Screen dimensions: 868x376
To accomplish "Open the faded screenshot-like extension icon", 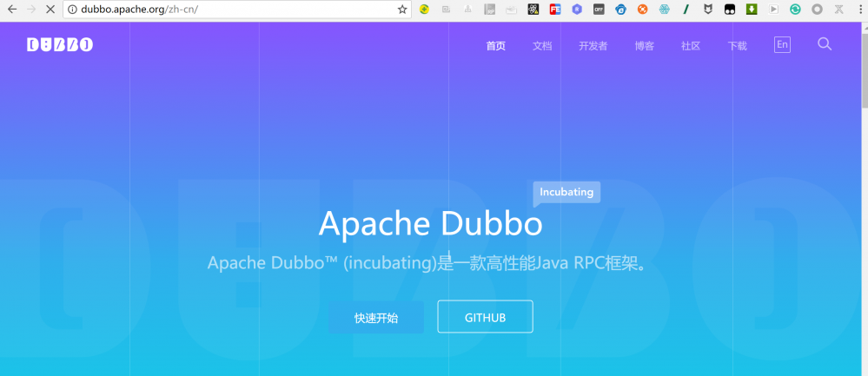I will click(x=447, y=10).
